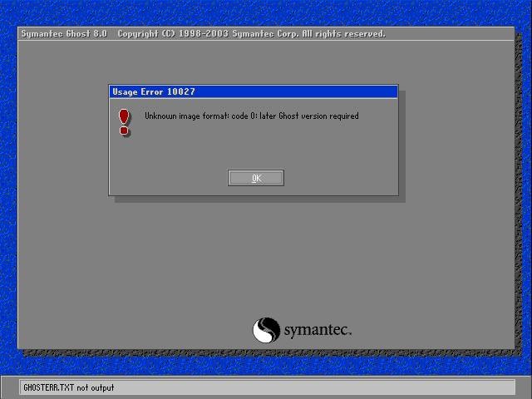Click the red exclamation warning icon
The height and width of the screenshot is (399, 532).
125,119
